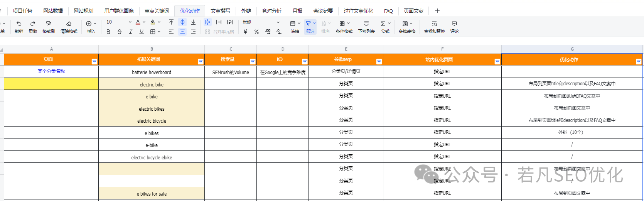Click the font color A swatch
Screen dimensions: 644x201
[x=138, y=22]
